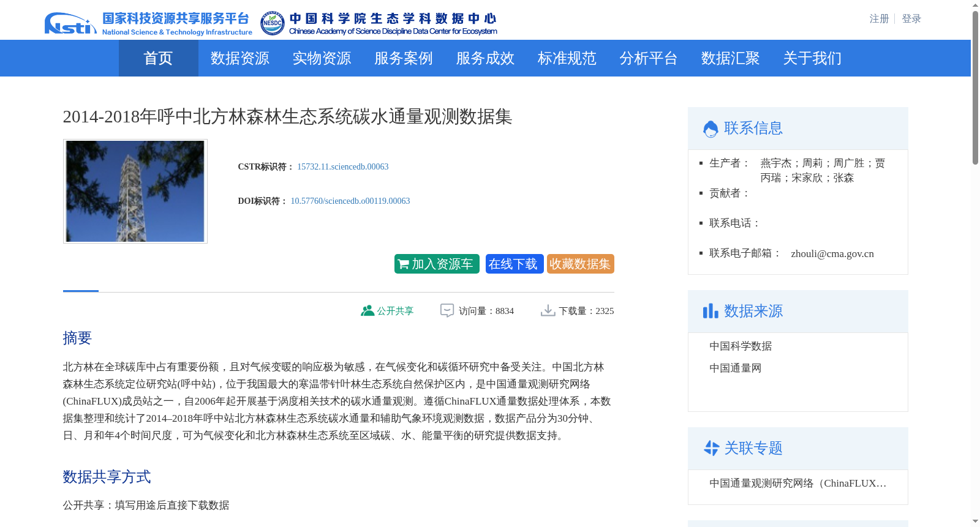Click the scrollbar up arrow
This screenshot has width=980, height=527.
click(x=975, y=5)
